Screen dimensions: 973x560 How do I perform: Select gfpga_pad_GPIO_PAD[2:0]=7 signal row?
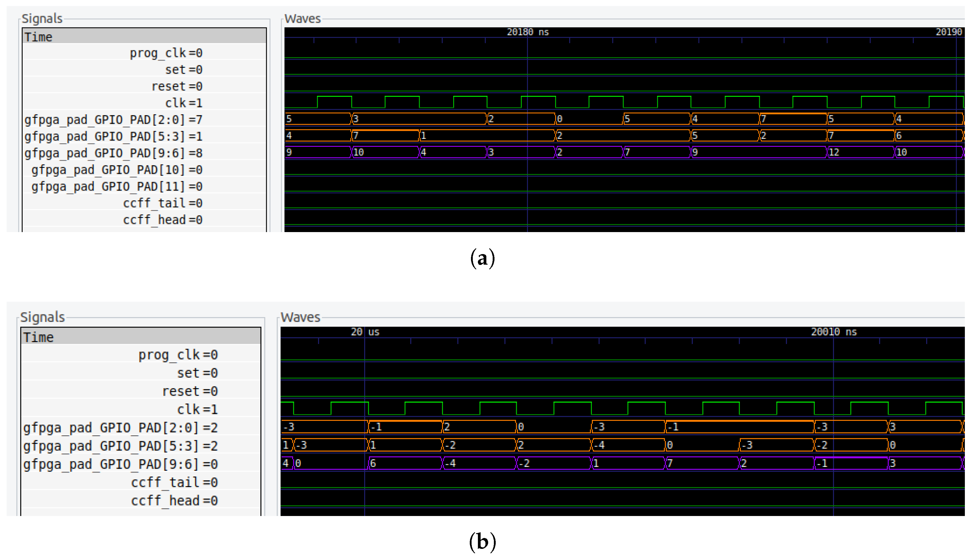[113, 120]
